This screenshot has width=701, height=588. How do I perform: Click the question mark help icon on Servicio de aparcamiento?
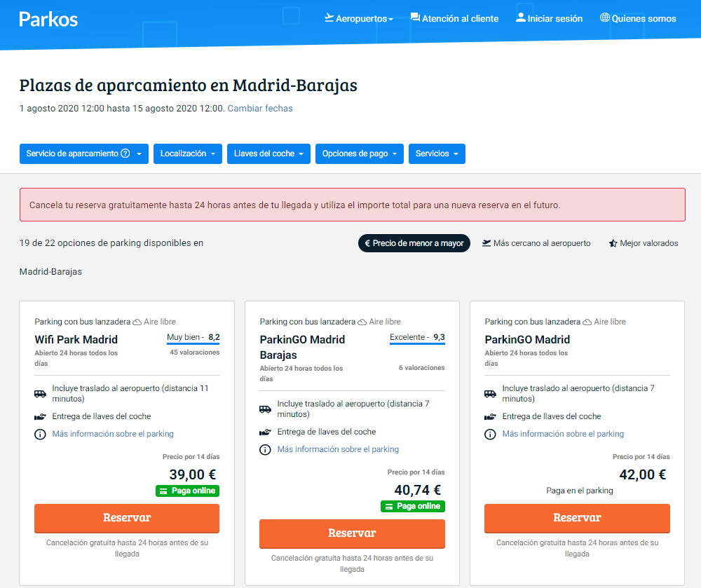tap(125, 153)
